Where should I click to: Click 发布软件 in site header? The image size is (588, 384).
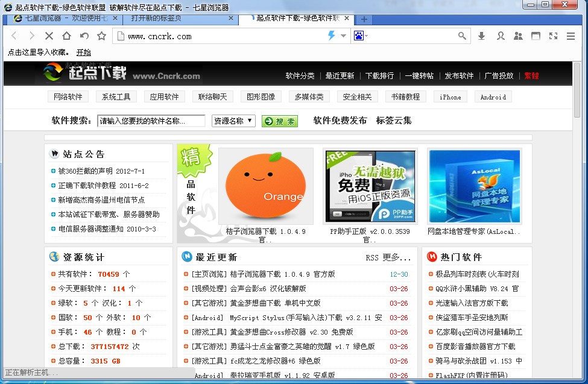point(459,76)
